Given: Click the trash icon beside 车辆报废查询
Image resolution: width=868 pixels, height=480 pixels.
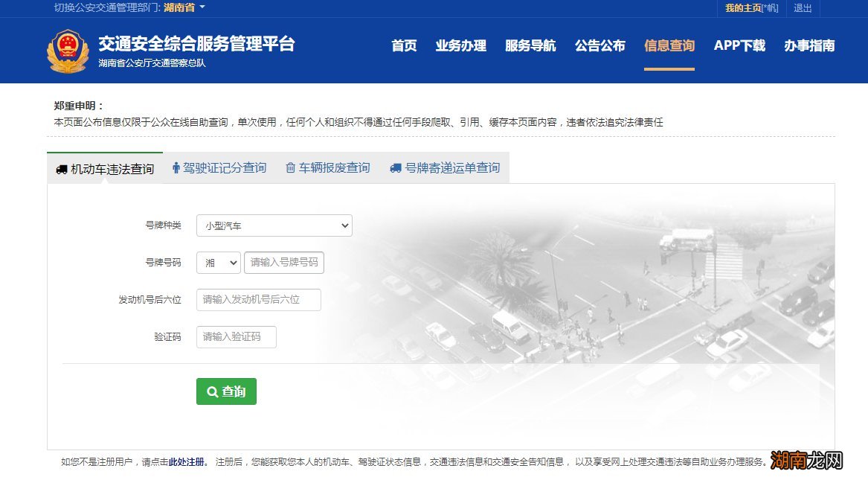Looking at the screenshot, I should click(x=290, y=167).
